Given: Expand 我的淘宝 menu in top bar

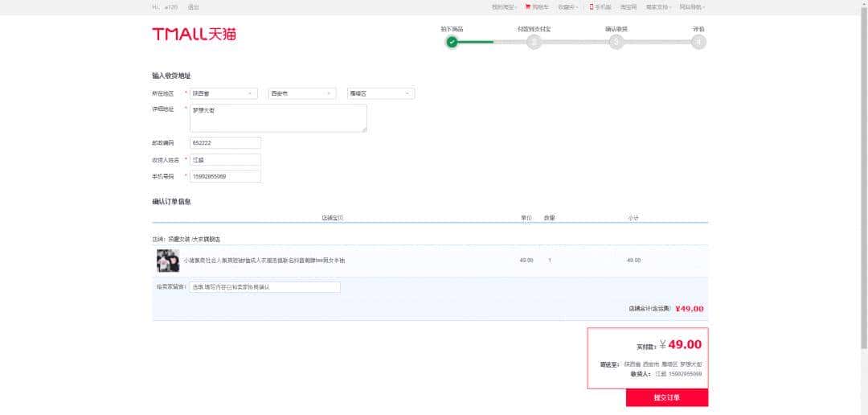Looking at the screenshot, I should click(504, 7).
